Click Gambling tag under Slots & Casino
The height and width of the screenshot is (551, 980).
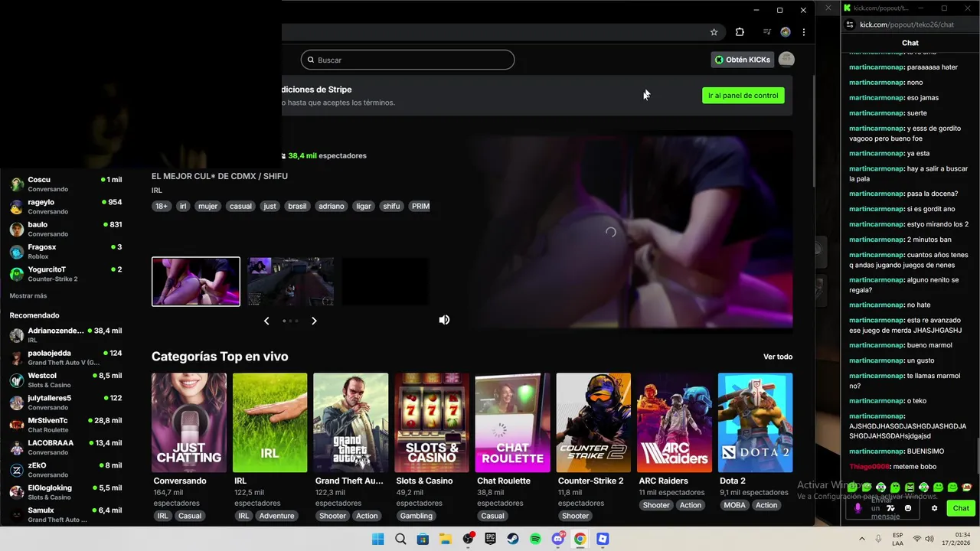(x=416, y=516)
